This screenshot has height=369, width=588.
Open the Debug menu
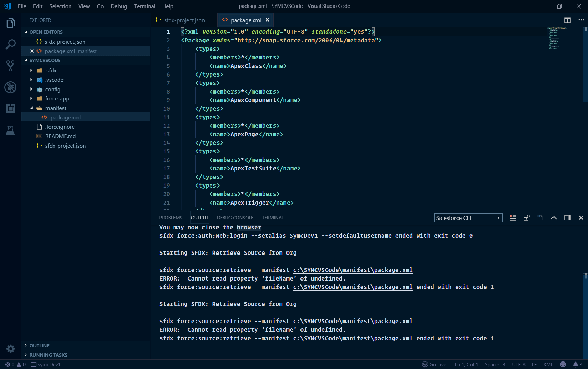(x=118, y=6)
